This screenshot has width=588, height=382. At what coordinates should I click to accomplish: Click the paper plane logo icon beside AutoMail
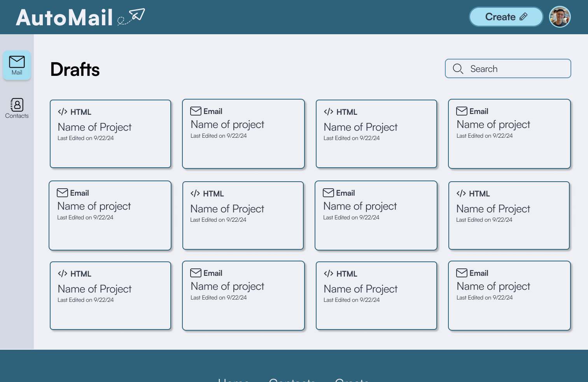click(131, 17)
